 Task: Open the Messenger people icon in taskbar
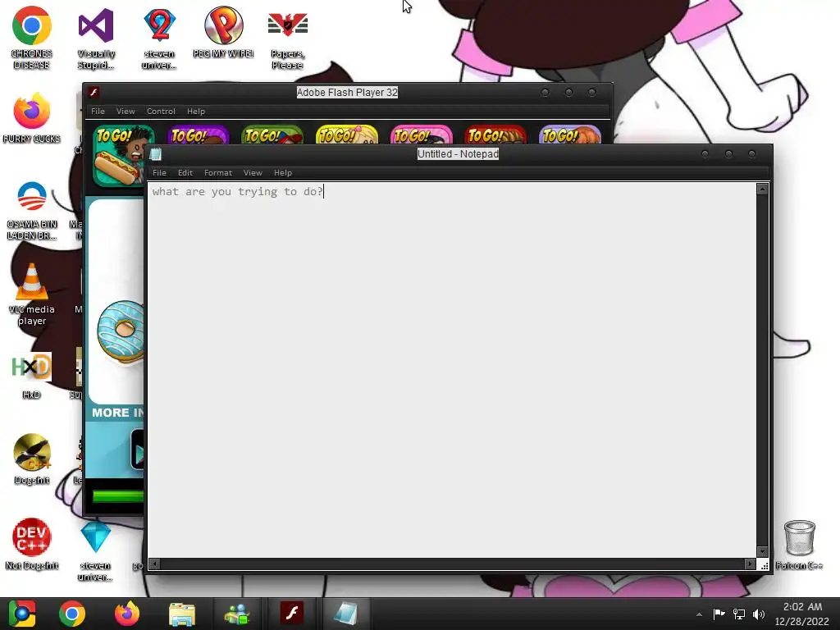click(237, 614)
